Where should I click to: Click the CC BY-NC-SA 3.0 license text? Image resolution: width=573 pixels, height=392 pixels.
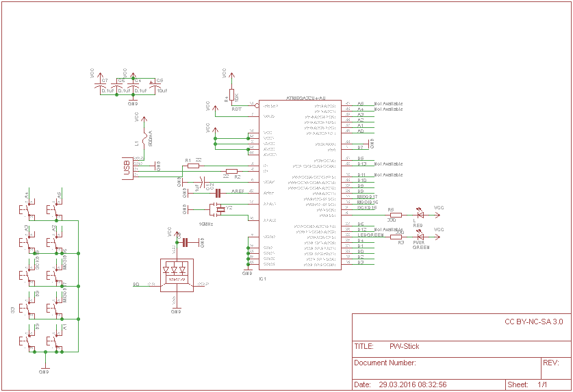(x=534, y=322)
